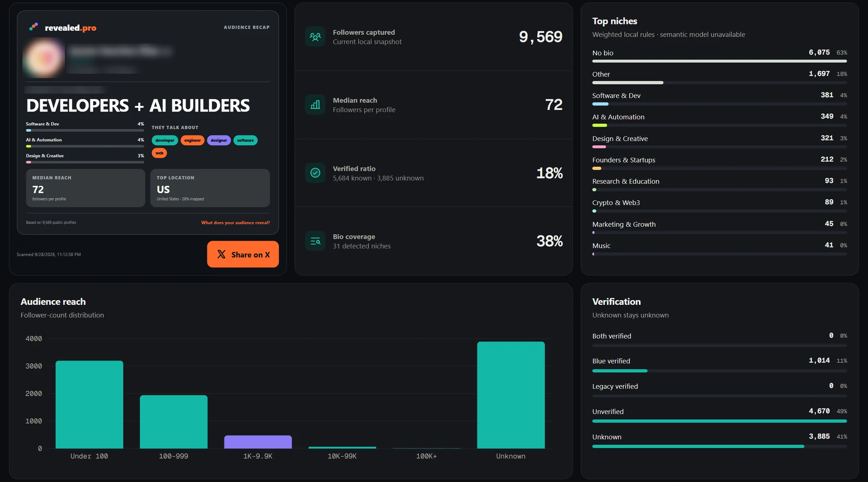Click the 'Music' niche row
The image size is (868, 482).
pos(720,249)
